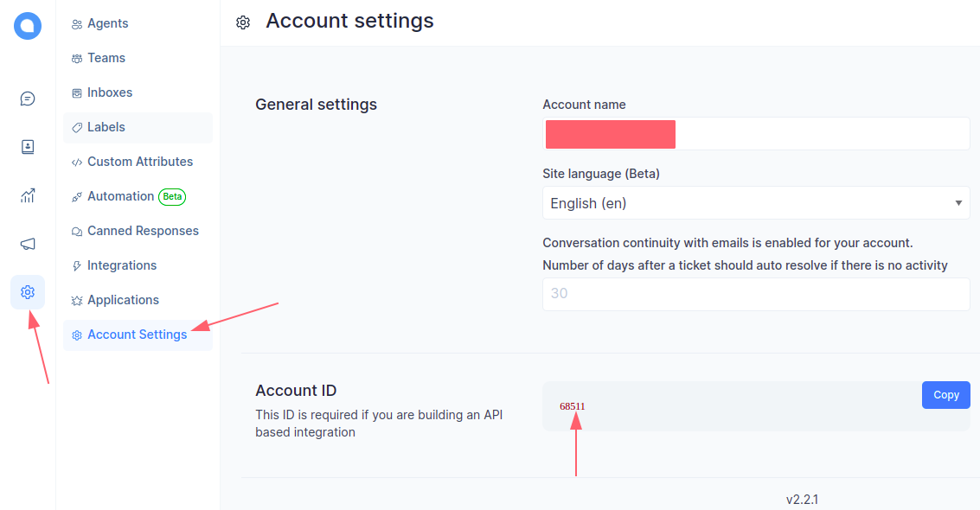Click the Settings gear icon in left rail

coord(28,292)
